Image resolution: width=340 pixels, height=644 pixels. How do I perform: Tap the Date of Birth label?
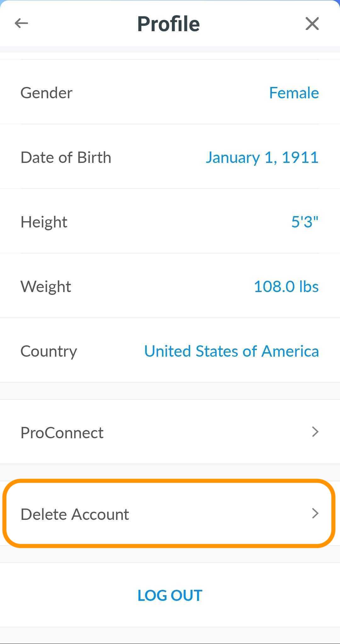point(66,158)
